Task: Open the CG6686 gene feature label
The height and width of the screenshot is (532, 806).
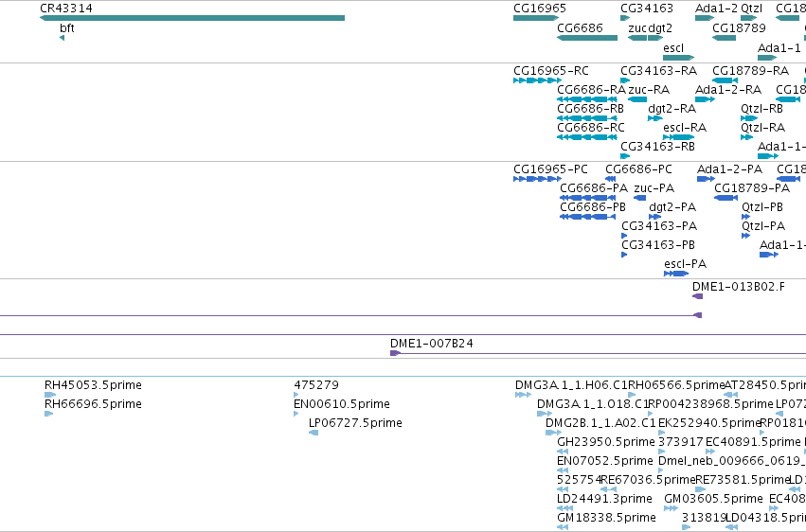Action: 580,27
